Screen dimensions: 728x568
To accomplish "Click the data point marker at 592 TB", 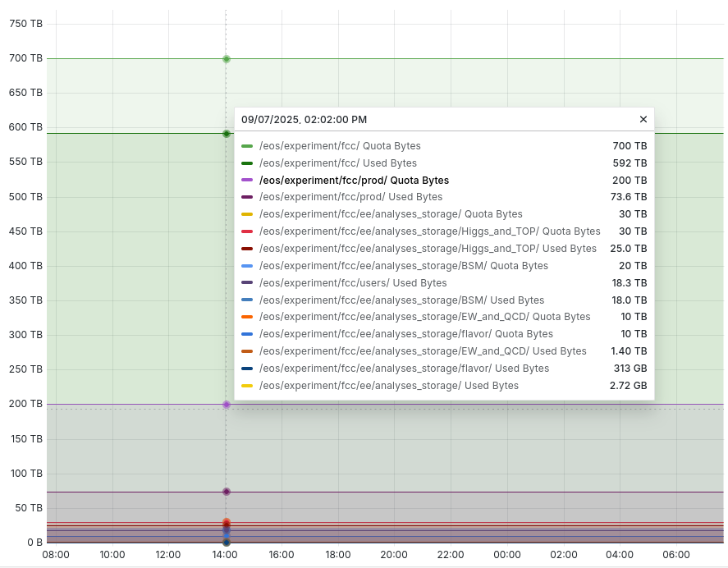I will pyautogui.click(x=227, y=134).
